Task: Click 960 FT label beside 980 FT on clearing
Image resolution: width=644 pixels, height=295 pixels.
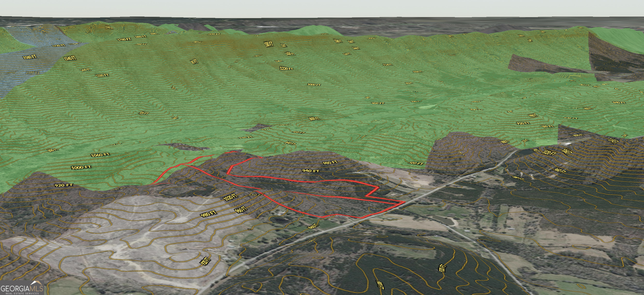Action: pos(241,209)
